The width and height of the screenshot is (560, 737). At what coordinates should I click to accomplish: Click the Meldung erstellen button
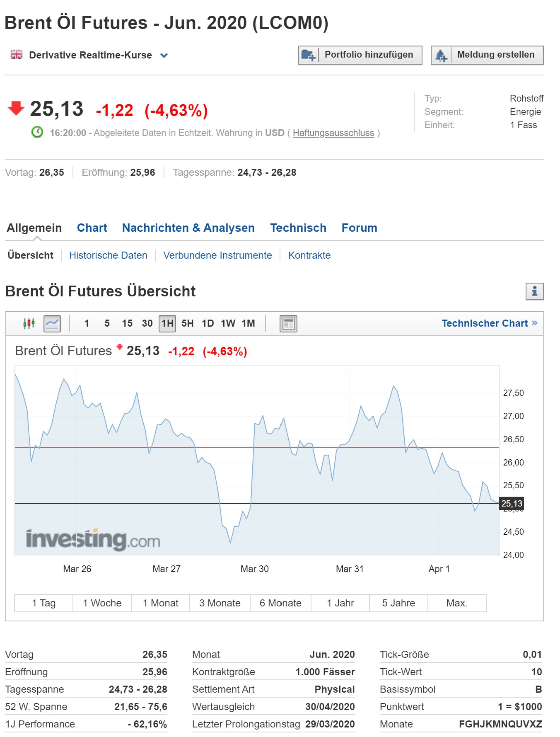tap(495, 55)
